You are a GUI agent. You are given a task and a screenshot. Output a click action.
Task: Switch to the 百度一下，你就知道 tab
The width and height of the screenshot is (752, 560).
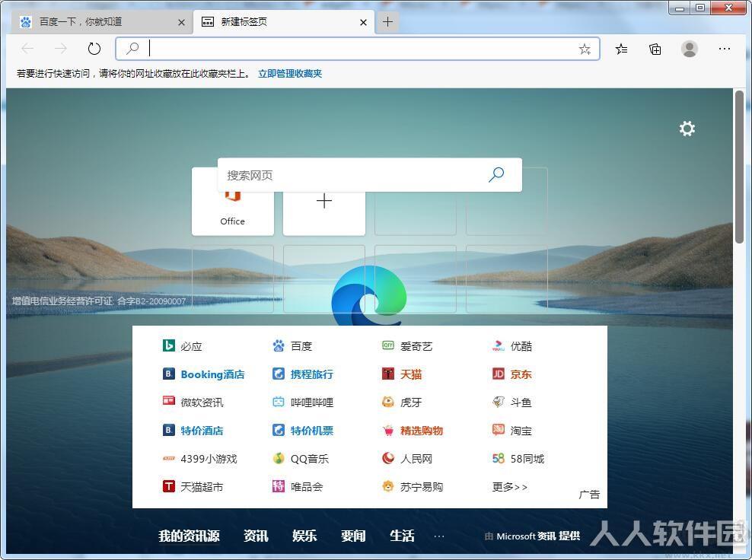100,22
